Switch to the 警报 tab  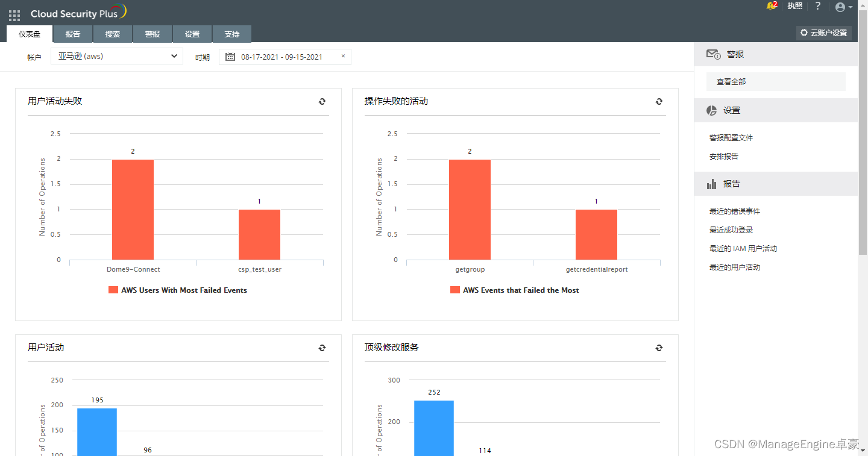[x=153, y=34]
